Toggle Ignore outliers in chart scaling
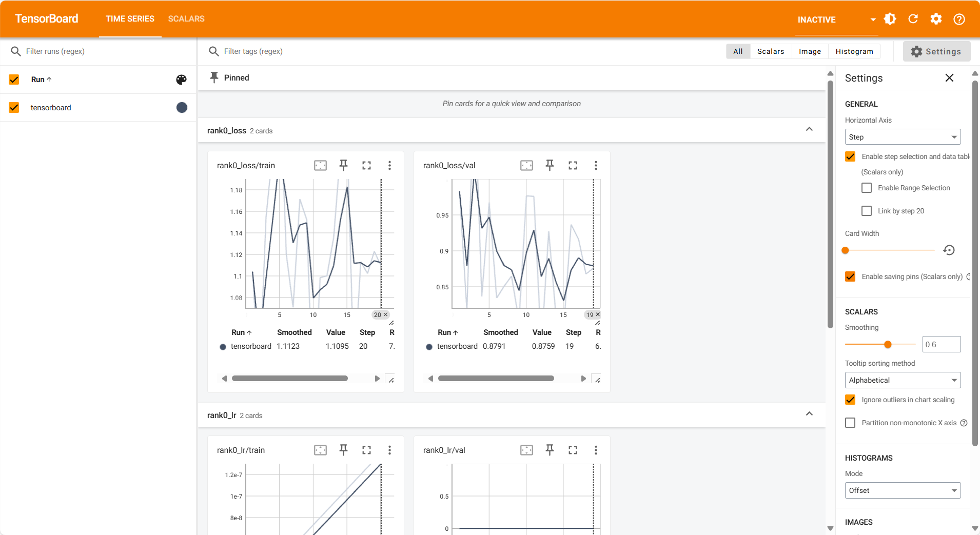 [x=850, y=400]
